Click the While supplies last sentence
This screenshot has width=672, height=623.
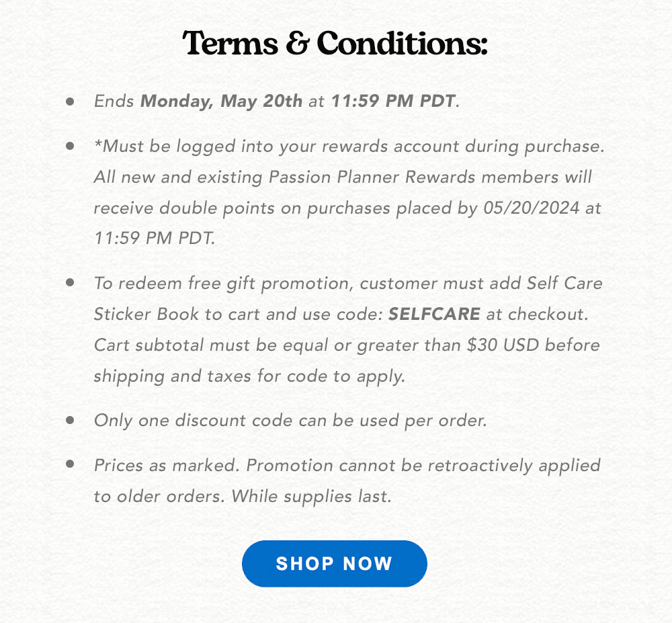[x=312, y=496]
